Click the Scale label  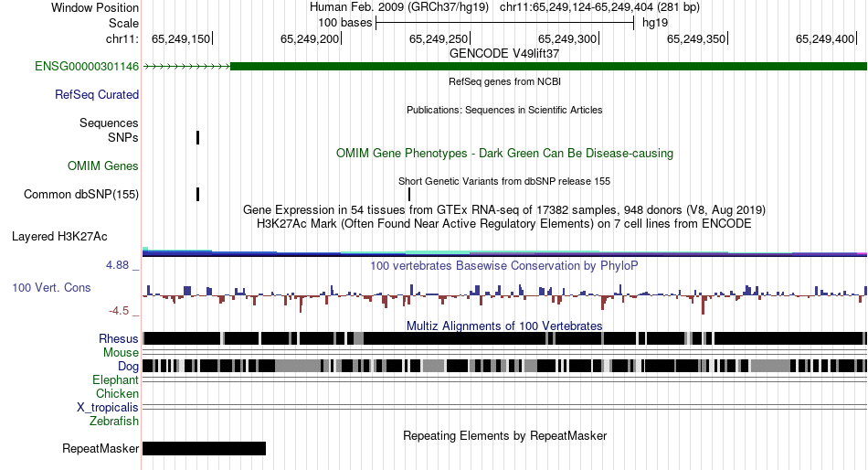click(x=123, y=23)
